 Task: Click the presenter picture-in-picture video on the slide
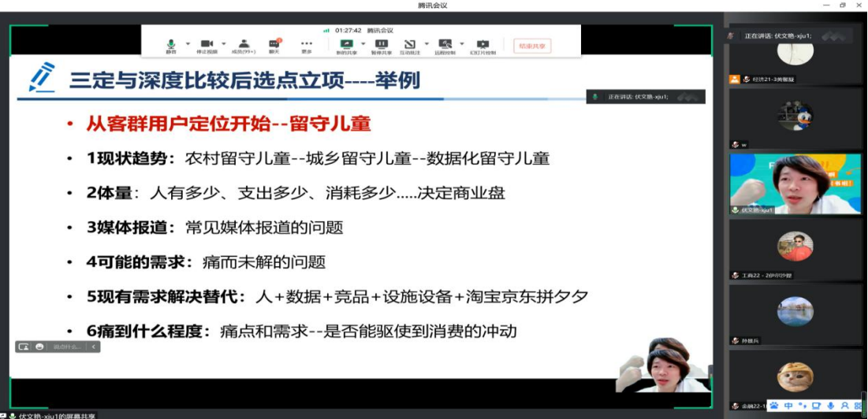pyautogui.click(x=663, y=365)
